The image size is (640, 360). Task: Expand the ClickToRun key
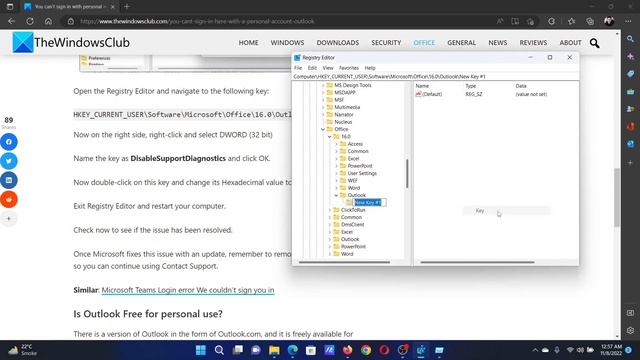pyautogui.click(x=330, y=210)
